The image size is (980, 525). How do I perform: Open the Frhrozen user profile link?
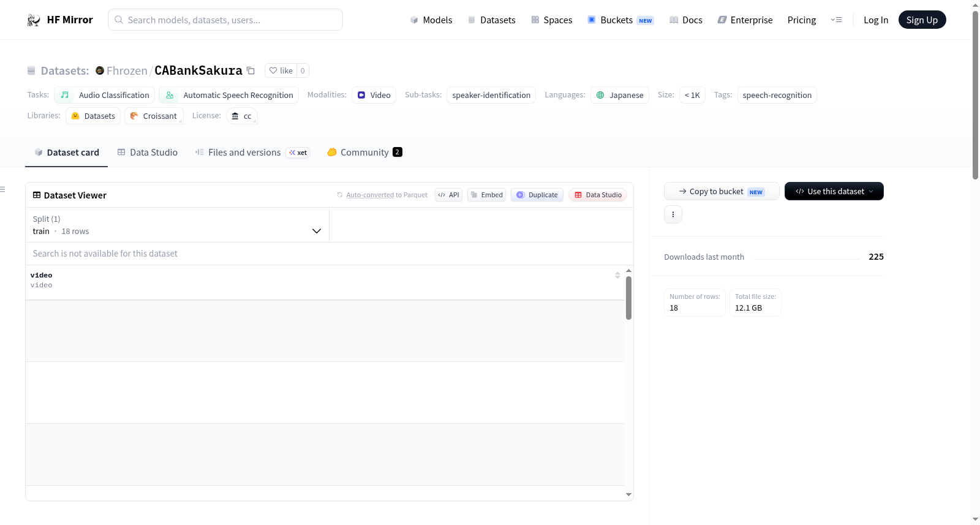click(x=127, y=70)
